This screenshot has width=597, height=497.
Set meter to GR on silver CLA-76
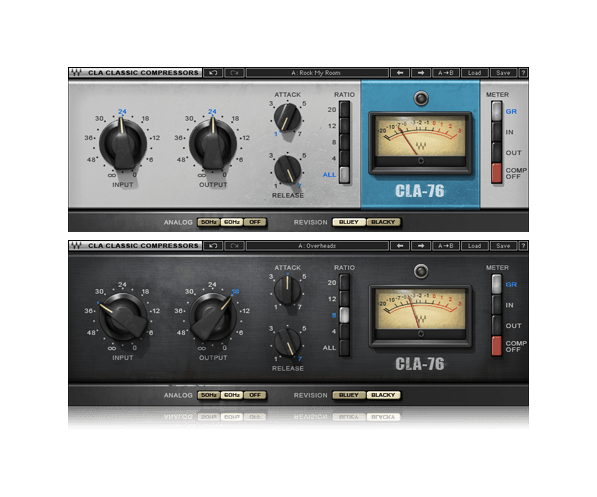[x=496, y=112]
